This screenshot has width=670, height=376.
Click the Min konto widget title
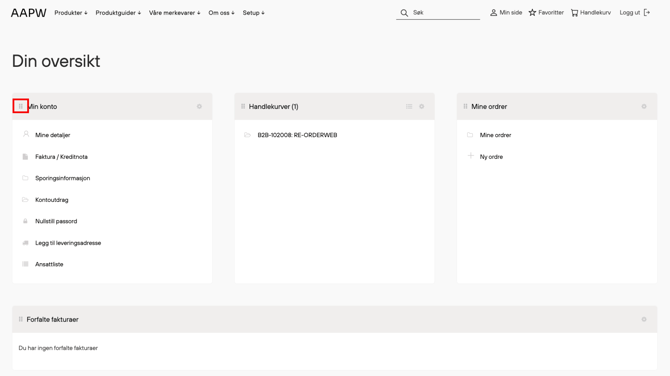click(42, 106)
